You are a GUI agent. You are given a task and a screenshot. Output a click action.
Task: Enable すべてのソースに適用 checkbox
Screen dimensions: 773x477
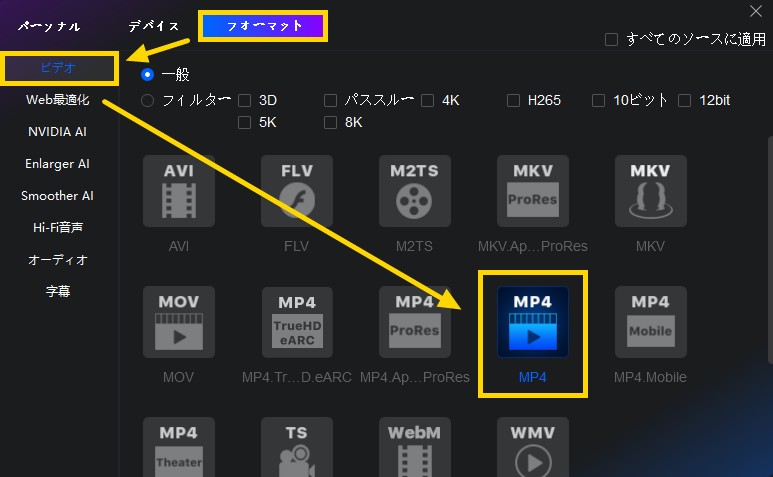[x=611, y=39]
